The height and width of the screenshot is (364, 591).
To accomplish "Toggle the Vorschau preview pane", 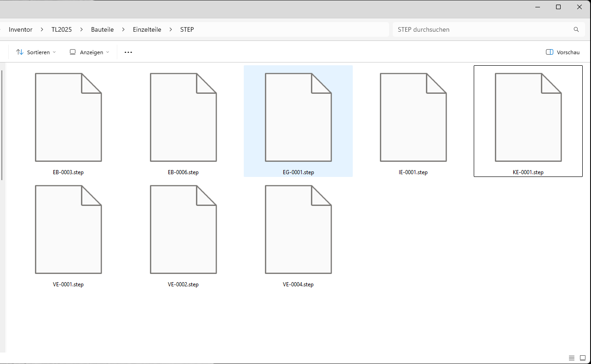I will click(562, 52).
